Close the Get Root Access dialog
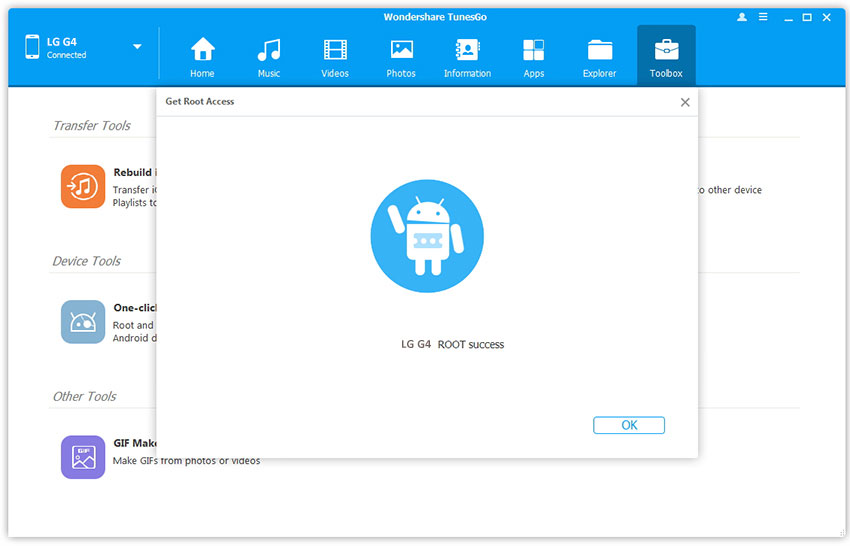850x546 pixels. tap(685, 102)
